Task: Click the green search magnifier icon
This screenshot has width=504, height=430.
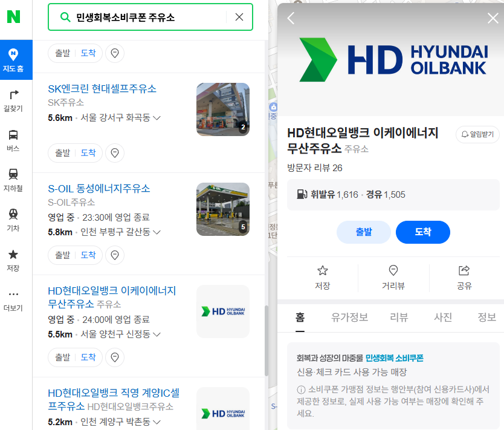Action: click(x=65, y=17)
